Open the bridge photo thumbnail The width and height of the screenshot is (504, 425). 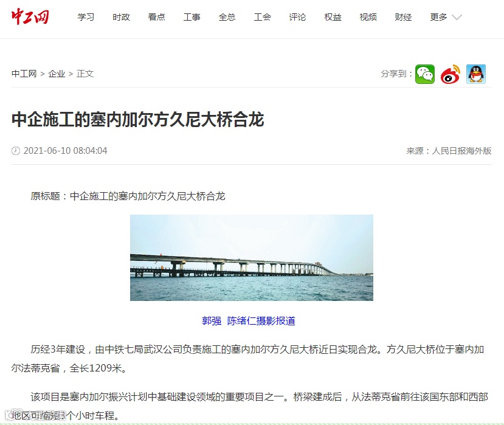click(252, 258)
